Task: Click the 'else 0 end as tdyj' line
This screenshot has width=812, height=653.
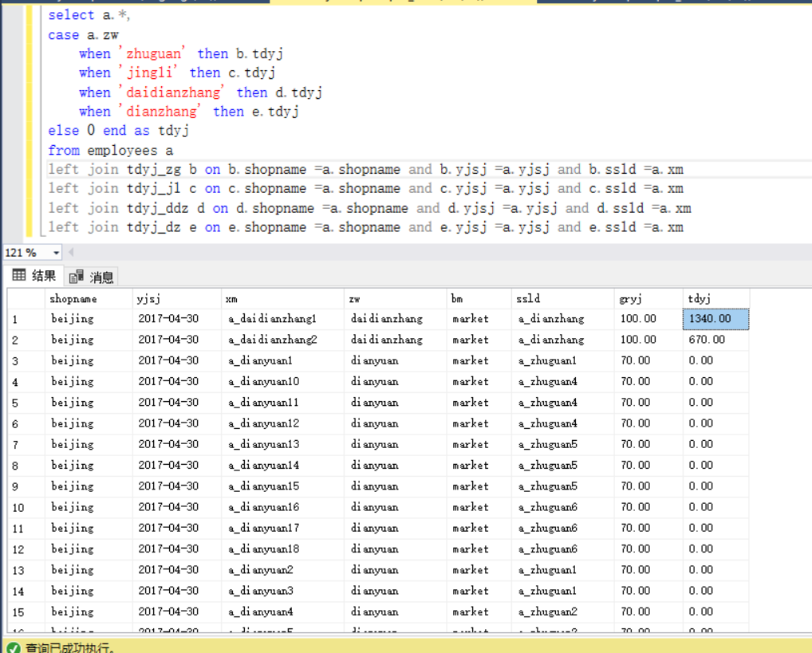Action: click(x=119, y=131)
